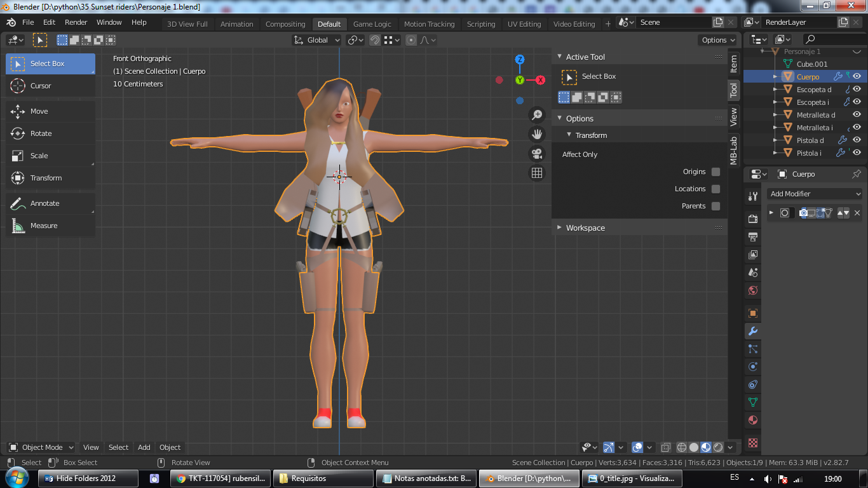Open the World properties tab
The height and width of the screenshot is (488, 868).
tap(753, 290)
